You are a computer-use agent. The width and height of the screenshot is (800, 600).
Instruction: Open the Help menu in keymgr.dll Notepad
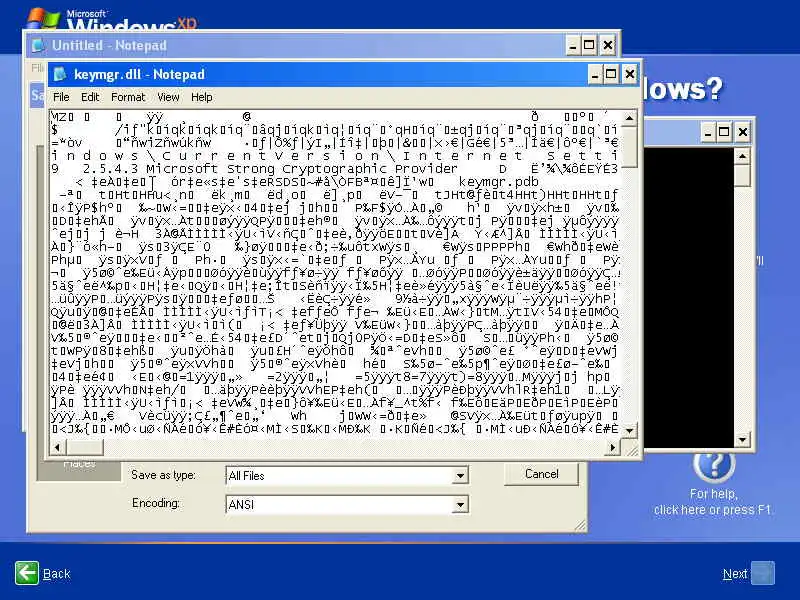pyautogui.click(x=202, y=97)
